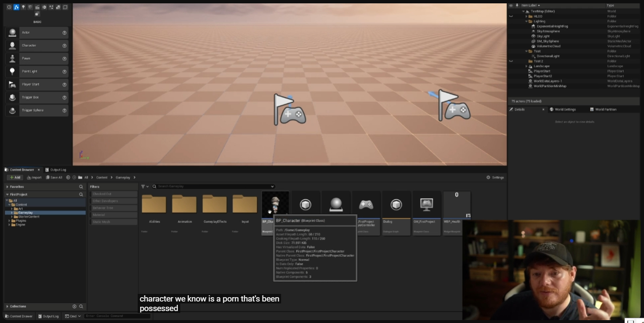This screenshot has width=644, height=323.
Task: Toggle visibility of HLOD folder
Action: coord(511,16)
